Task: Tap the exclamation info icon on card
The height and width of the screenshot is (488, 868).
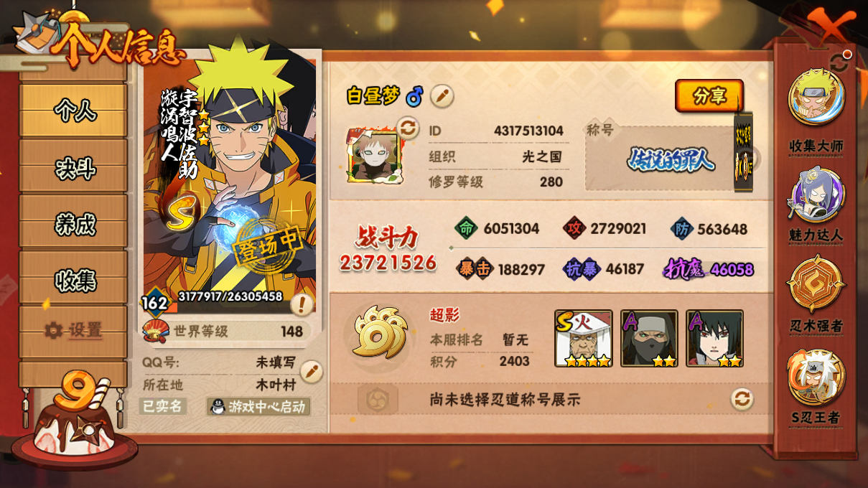Action: [302, 305]
